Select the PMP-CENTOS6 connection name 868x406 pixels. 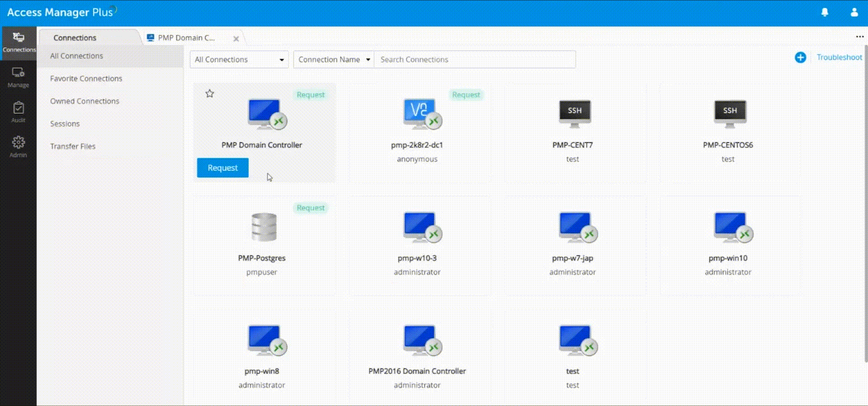point(728,145)
